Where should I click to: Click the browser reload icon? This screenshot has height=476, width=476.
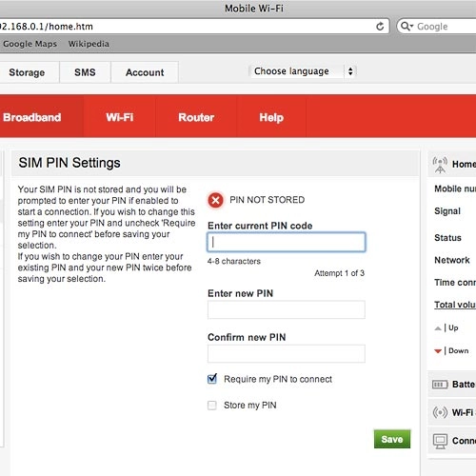[x=380, y=27]
